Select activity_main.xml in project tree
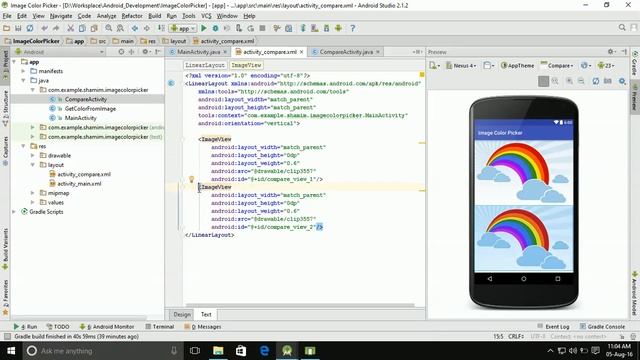The height and width of the screenshot is (360, 640). pyautogui.click(x=79, y=184)
